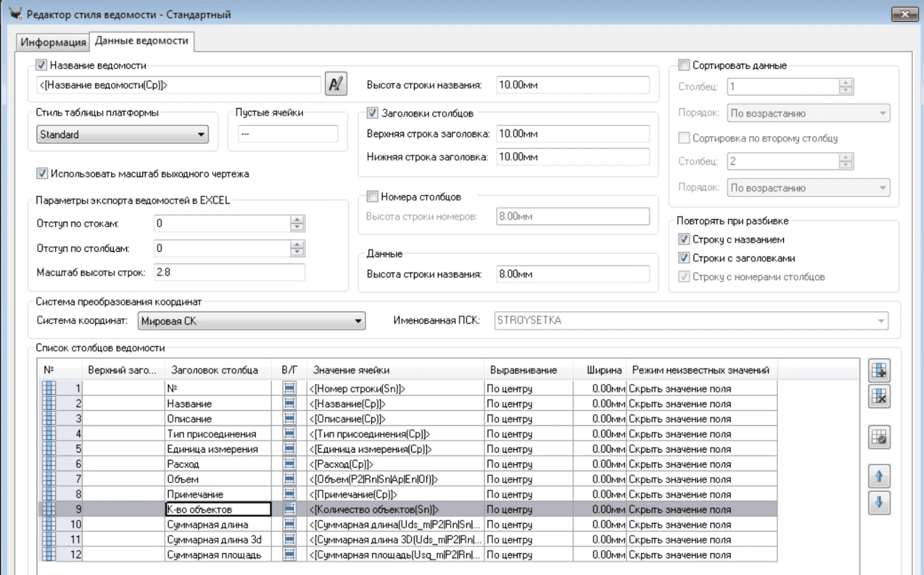Click the delete column icon button

pos(879,396)
